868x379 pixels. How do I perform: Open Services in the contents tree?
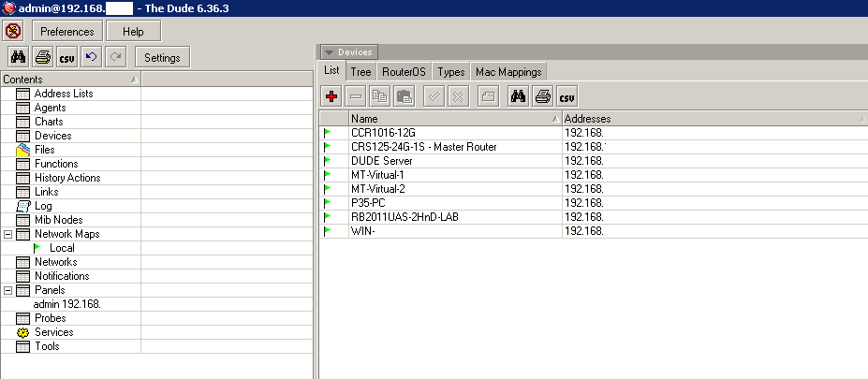click(53, 332)
